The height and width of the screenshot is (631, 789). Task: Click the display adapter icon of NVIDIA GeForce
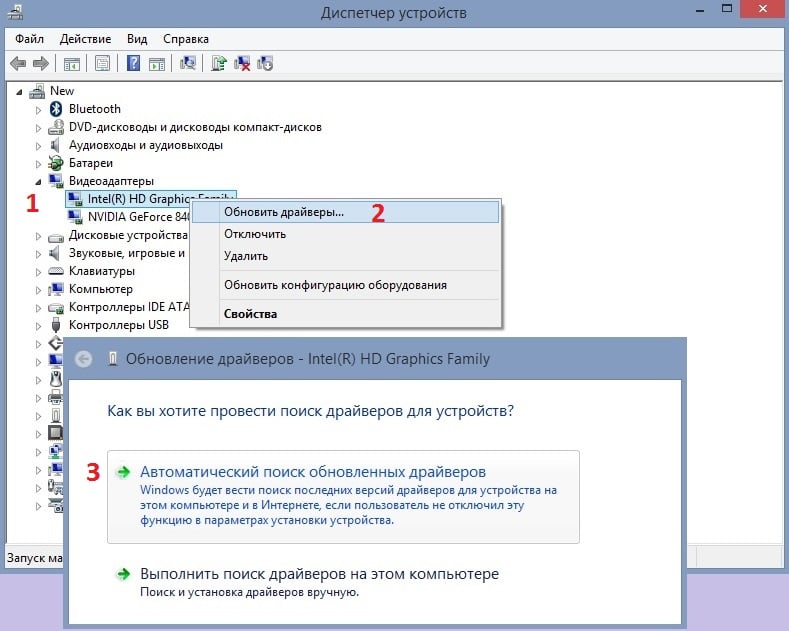75,217
